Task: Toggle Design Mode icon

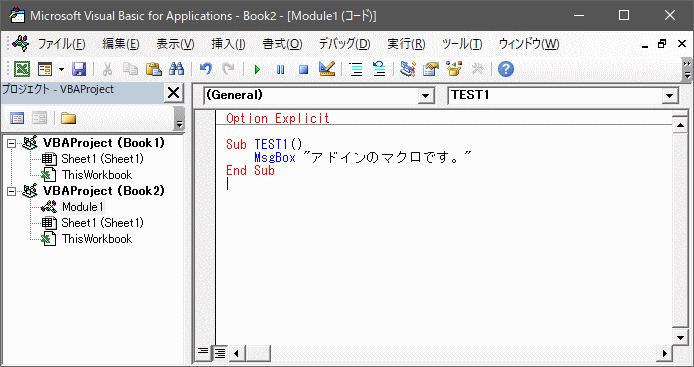Action: coord(327,69)
